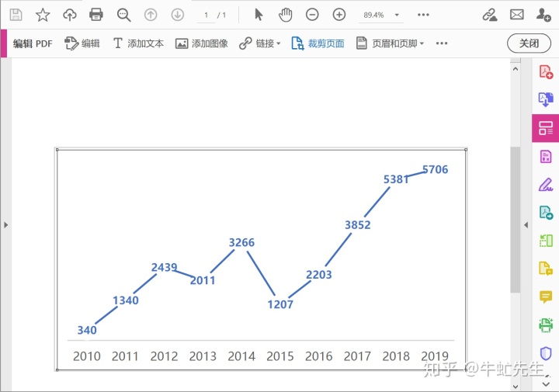This screenshot has height=392, width=559.
Task: Bookmark the file with the star icon
Action: click(43, 15)
